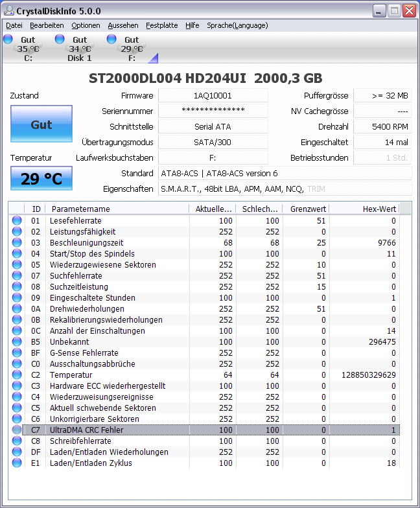Select the Lesefehlerrate parameter name

(75, 220)
